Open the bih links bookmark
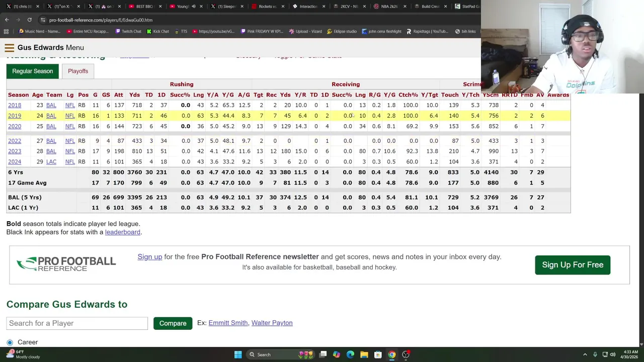 pos(465,31)
